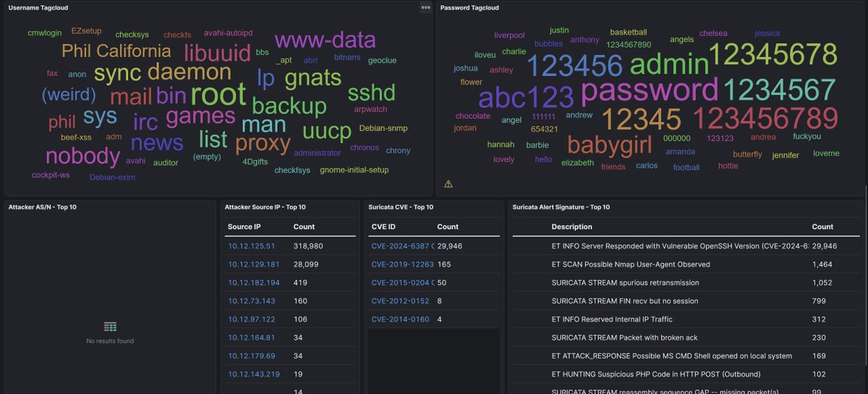Follow the CVE-2014-0160 link
The width and height of the screenshot is (868, 394).
pos(400,320)
